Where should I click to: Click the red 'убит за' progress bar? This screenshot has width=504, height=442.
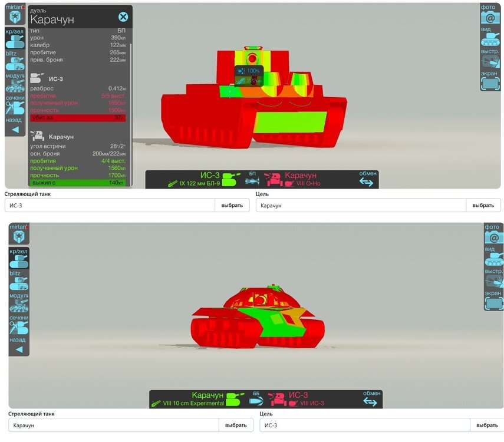coord(78,118)
